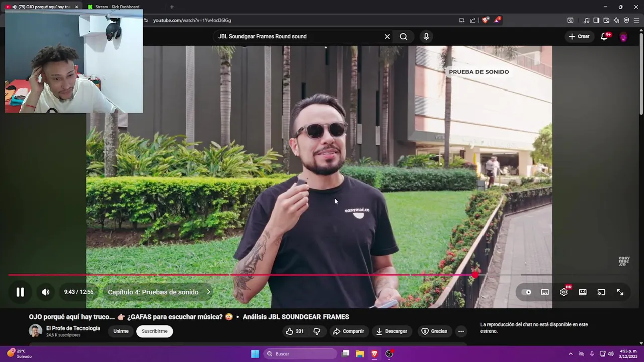Click the Suscribirme button
The image size is (644, 362).
pos(154,331)
